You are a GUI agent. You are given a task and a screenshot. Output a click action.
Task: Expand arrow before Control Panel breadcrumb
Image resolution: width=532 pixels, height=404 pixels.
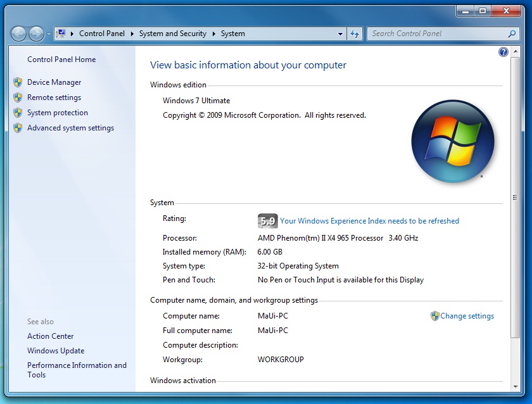72,34
